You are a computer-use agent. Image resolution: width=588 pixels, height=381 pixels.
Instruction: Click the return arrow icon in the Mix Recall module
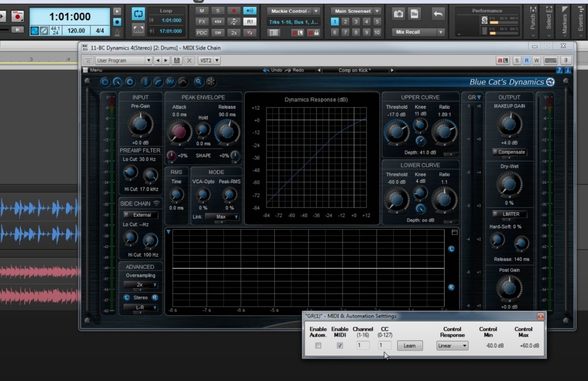(438, 14)
